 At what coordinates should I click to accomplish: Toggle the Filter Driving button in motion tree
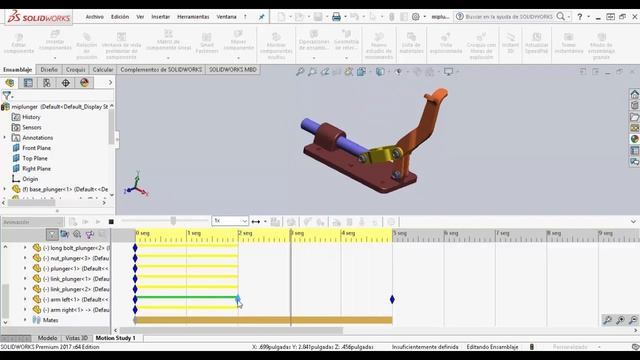77,234
